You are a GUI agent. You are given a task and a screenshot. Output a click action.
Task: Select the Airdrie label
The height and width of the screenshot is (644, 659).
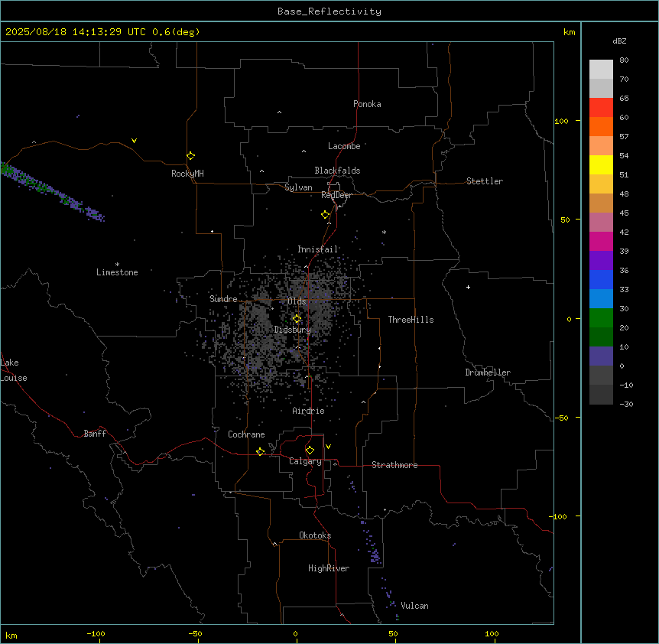(309, 411)
